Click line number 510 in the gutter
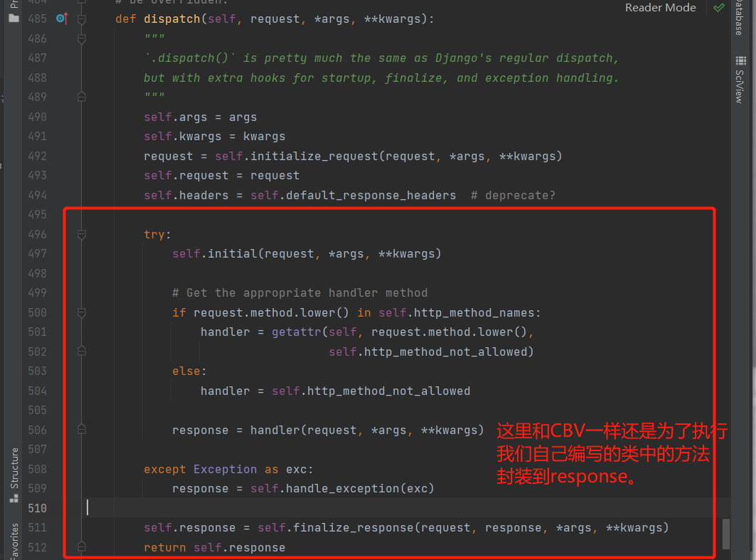This screenshot has height=560, width=756. [37, 507]
